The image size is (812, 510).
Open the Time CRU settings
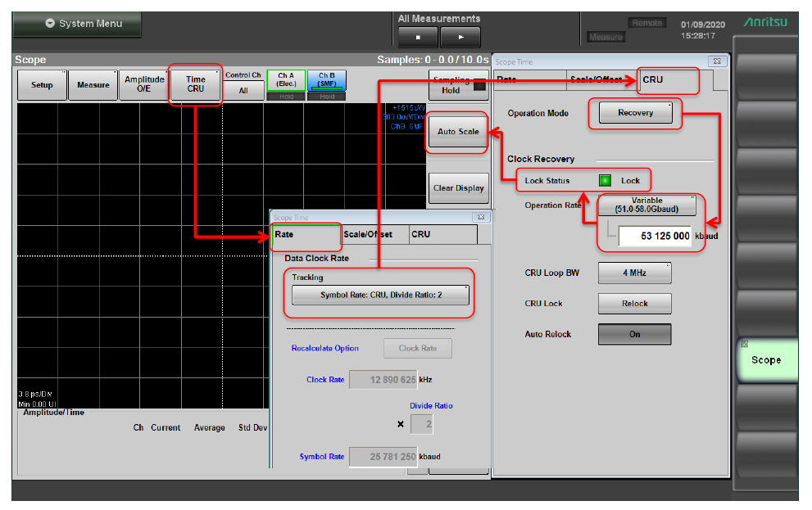(x=196, y=85)
